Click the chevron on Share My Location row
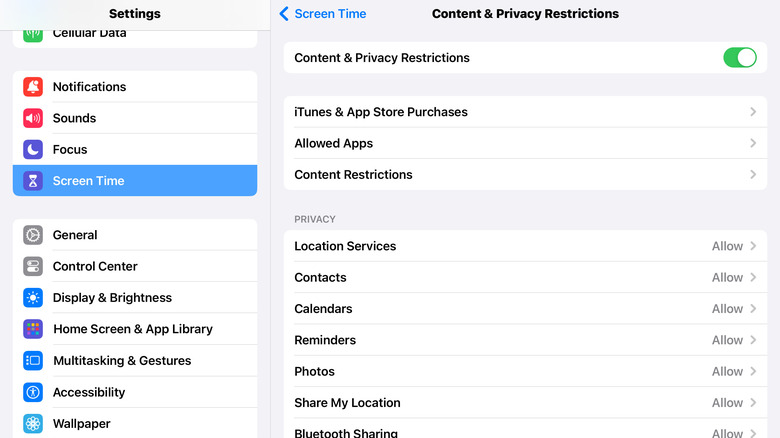Image resolution: width=780 pixels, height=438 pixels. [x=753, y=403]
